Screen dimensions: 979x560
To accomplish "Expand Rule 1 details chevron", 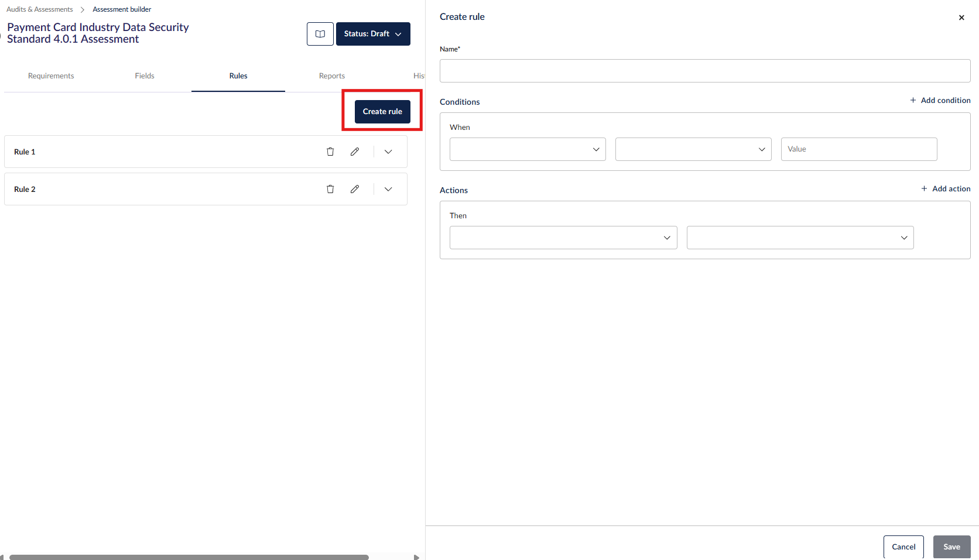I will (388, 152).
